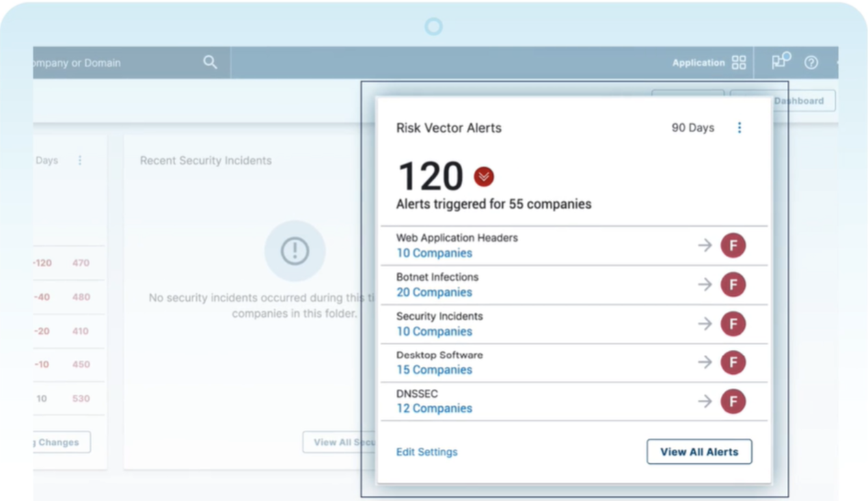The width and height of the screenshot is (868, 501).
Task: View the 20 Companies with Botnet Infections
Action: coord(433,292)
